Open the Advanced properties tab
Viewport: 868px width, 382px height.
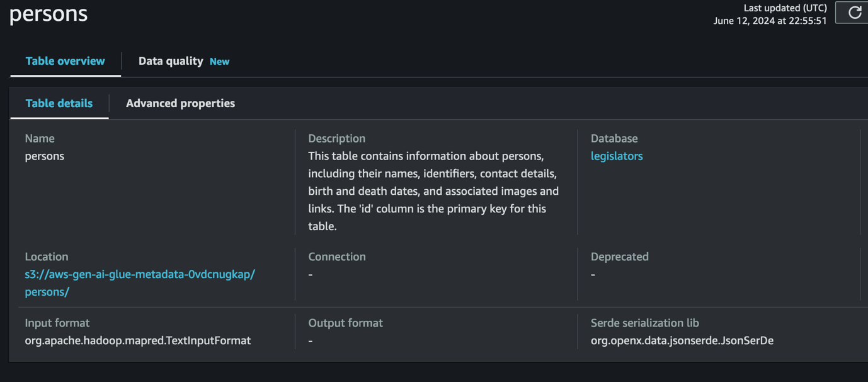[180, 103]
